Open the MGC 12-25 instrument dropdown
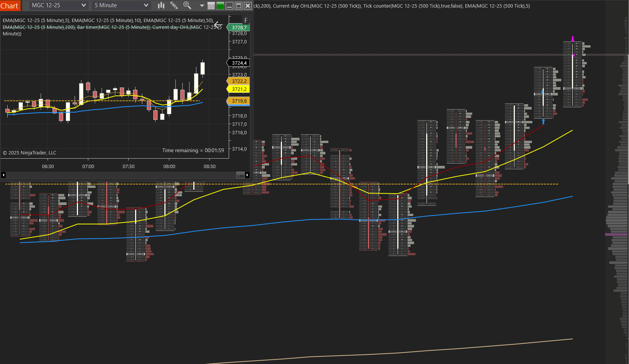Image resolution: width=629 pixels, height=364 pixels. 59,5
